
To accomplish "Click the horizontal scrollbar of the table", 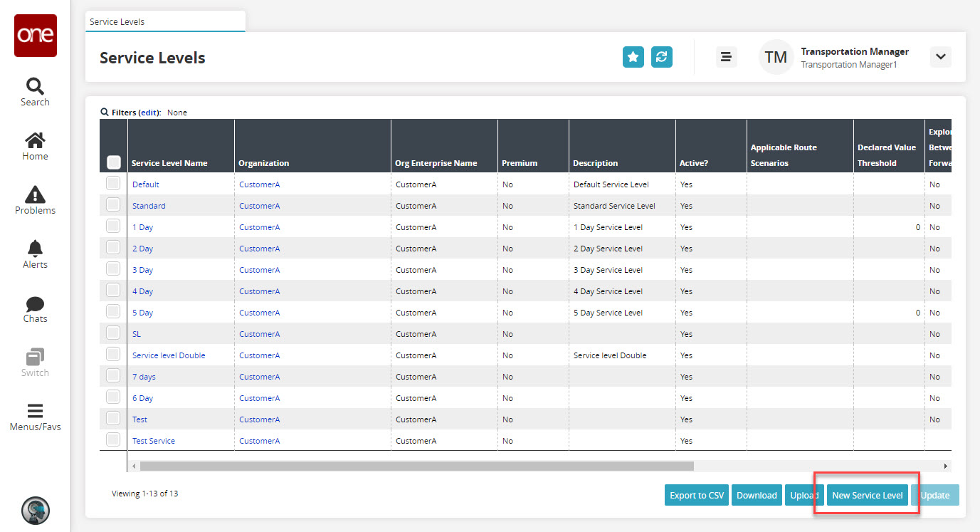I will coord(416,466).
